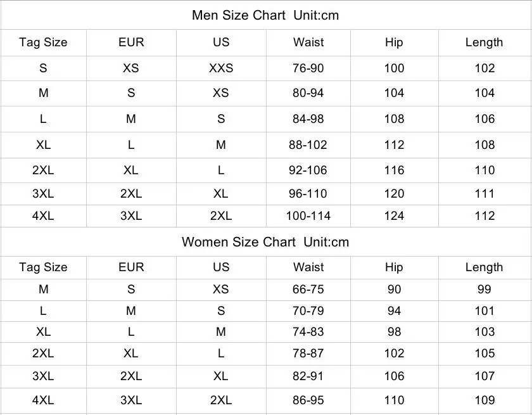Select the women's waist range 86-95
The height and width of the screenshot is (415, 532).
coord(308,400)
